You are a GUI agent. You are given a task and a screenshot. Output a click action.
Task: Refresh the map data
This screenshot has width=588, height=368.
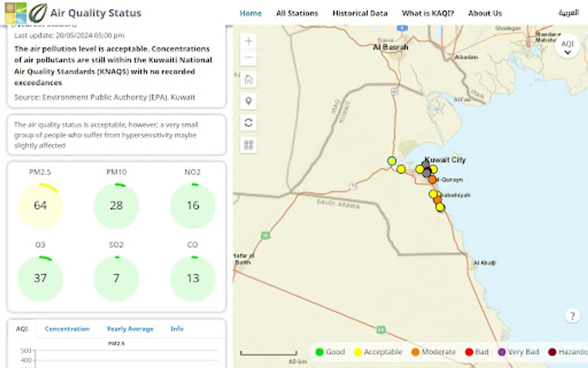pyautogui.click(x=248, y=123)
